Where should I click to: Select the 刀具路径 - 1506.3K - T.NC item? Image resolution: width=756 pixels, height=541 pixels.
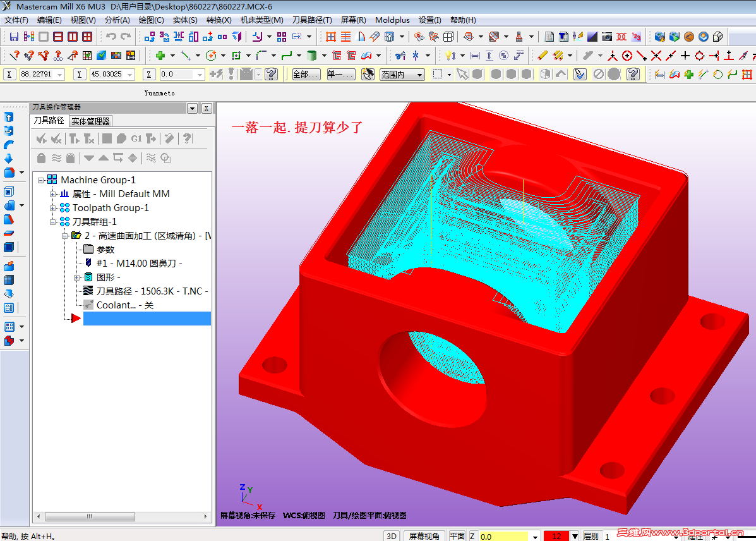coord(152,291)
